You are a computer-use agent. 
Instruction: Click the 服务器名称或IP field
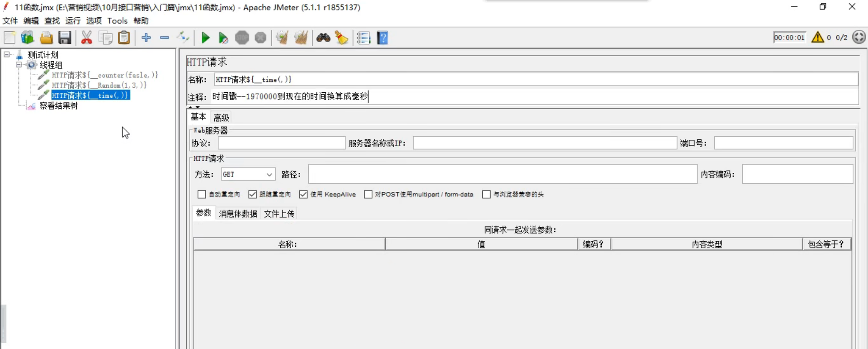pyautogui.click(x=545, y=143)
